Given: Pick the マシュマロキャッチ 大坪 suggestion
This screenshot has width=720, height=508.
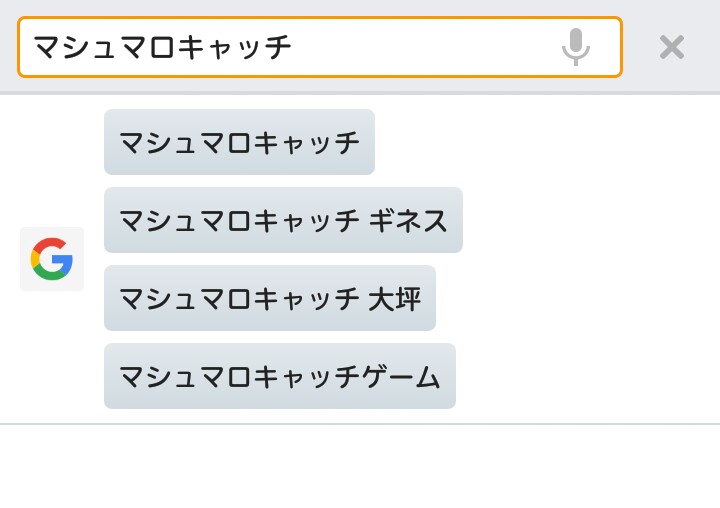Looking at the screenshot, I should tap(269, 298).
